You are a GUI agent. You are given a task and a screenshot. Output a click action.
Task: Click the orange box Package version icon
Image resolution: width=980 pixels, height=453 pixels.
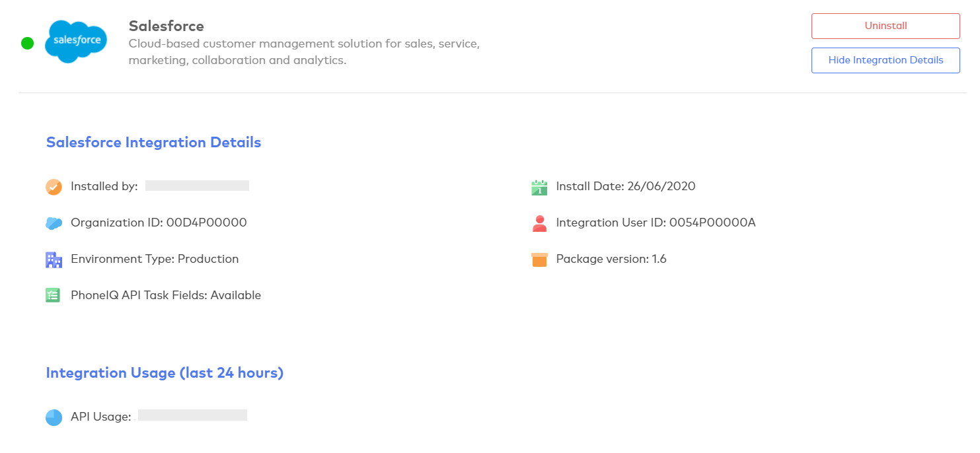pos(539,260)
